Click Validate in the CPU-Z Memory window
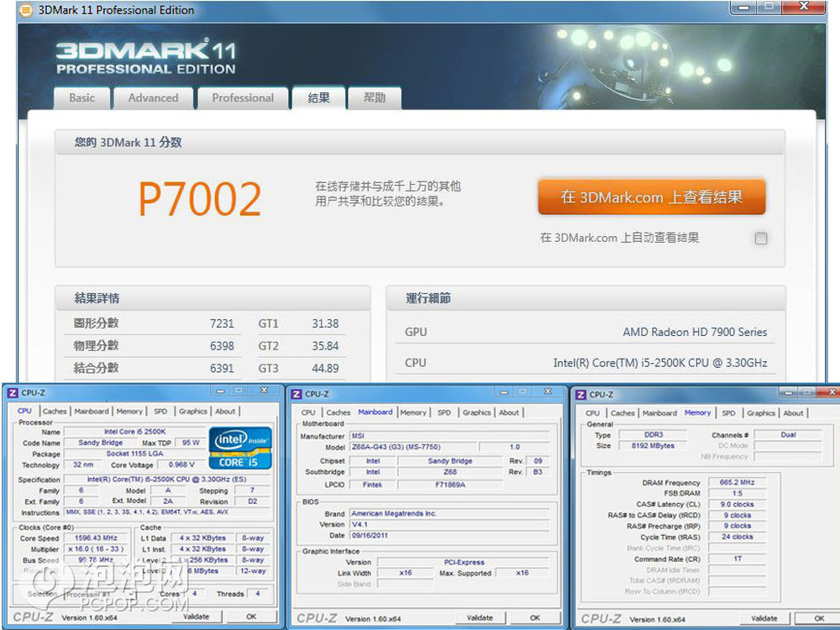The height and width of the screenshot is (630, 840). click(x=764, y=618)
